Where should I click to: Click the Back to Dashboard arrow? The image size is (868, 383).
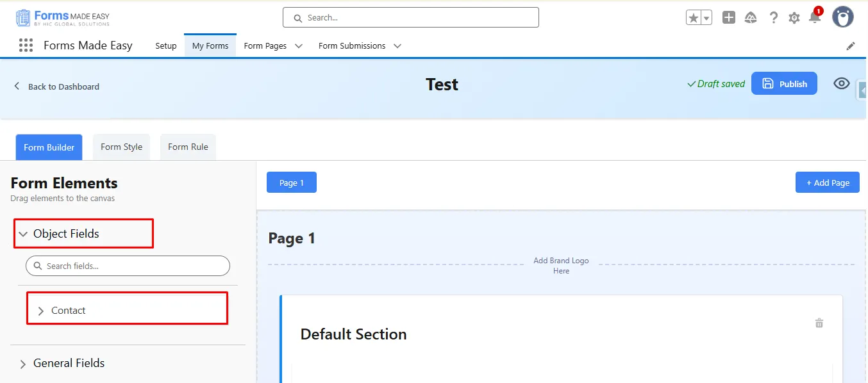click(17, 86)
